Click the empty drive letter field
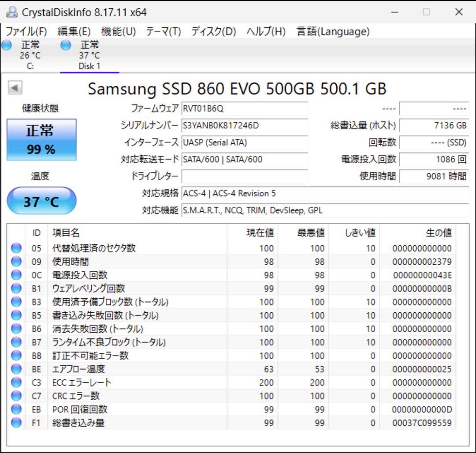This screenshot has width=476, height=453. pyautogui.click(x=245, y=176)
